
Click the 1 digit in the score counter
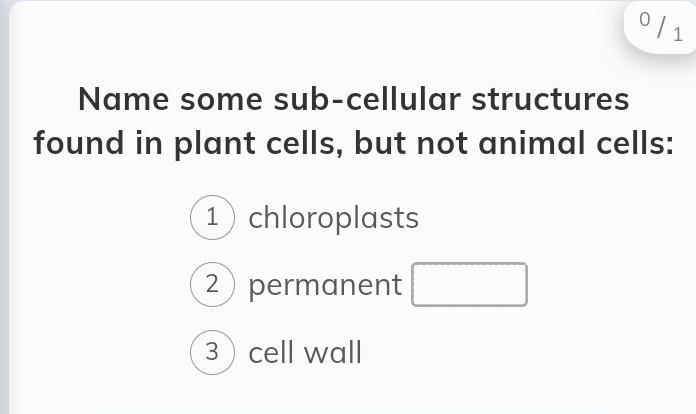click(x=678, y=35)
